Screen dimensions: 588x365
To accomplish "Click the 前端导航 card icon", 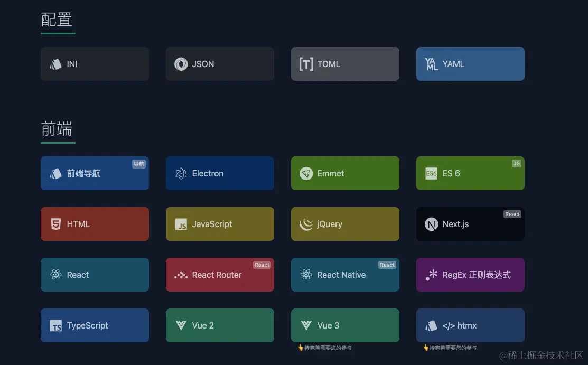I will coord(56,173).
